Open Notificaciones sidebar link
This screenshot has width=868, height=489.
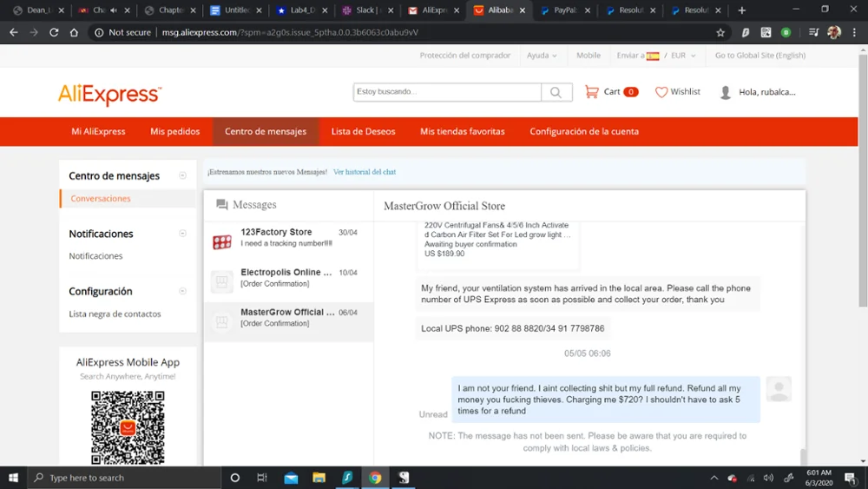pos(95,256)
